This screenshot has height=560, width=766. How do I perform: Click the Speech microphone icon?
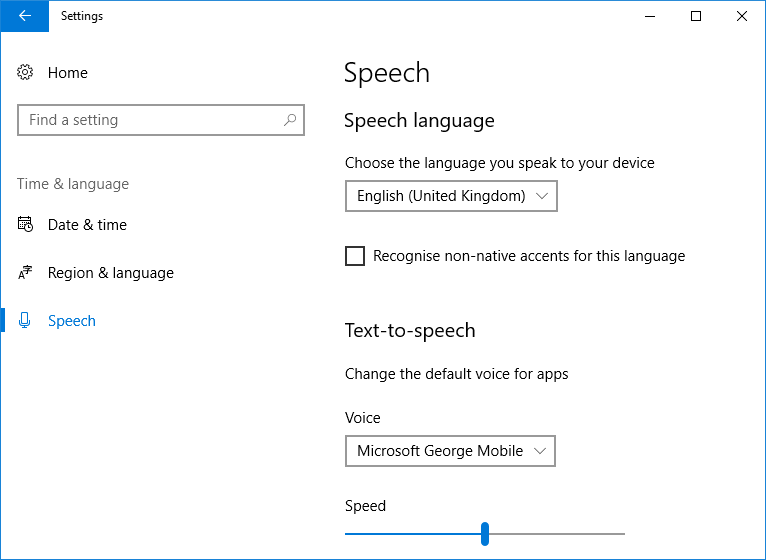click(x=26, y=321)
